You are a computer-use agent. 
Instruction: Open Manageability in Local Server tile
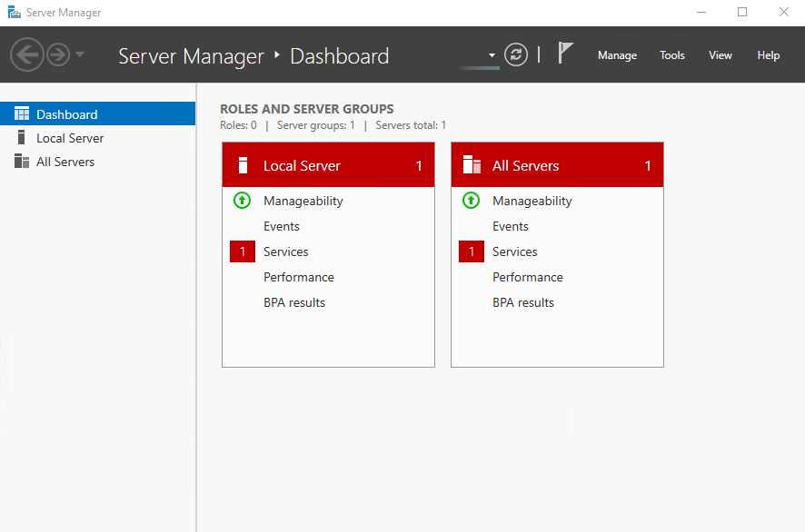[303, 202]
